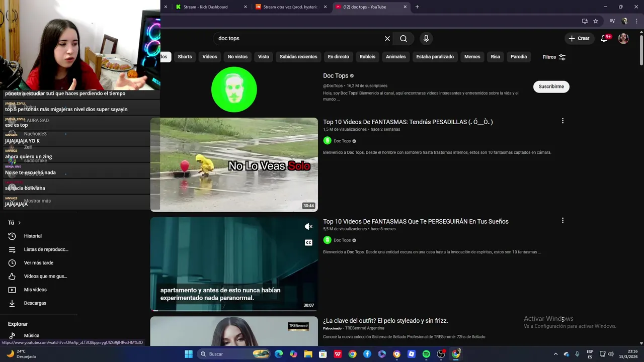Open Chrome media controls icon

pos(612,21)
